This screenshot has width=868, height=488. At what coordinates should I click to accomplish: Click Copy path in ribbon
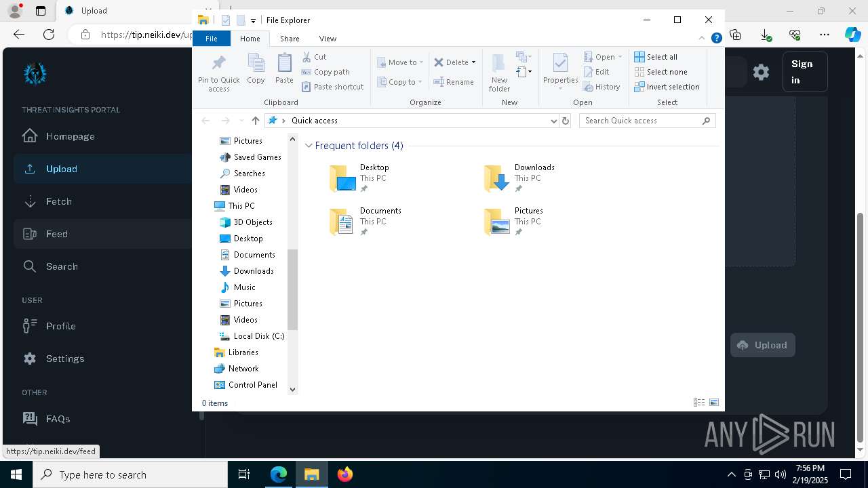[x=325, y=72]
